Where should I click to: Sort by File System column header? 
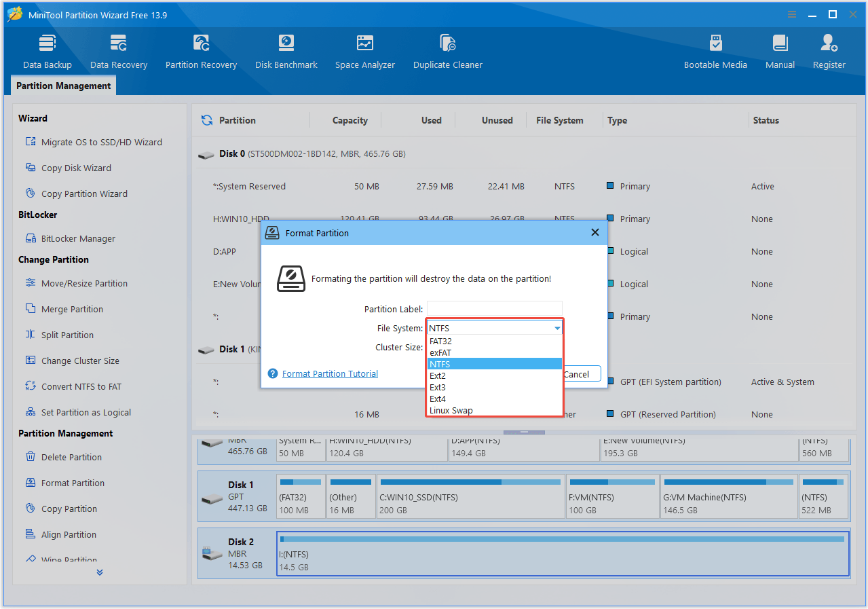[559, 120]
